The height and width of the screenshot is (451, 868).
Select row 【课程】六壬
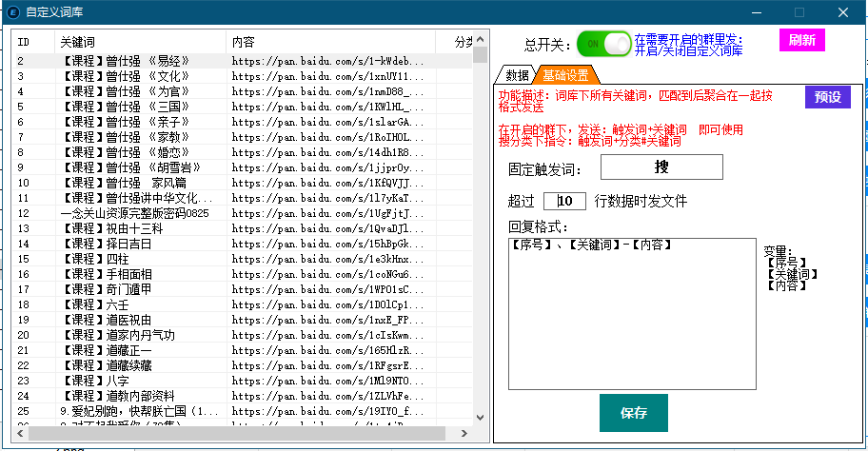243,304
